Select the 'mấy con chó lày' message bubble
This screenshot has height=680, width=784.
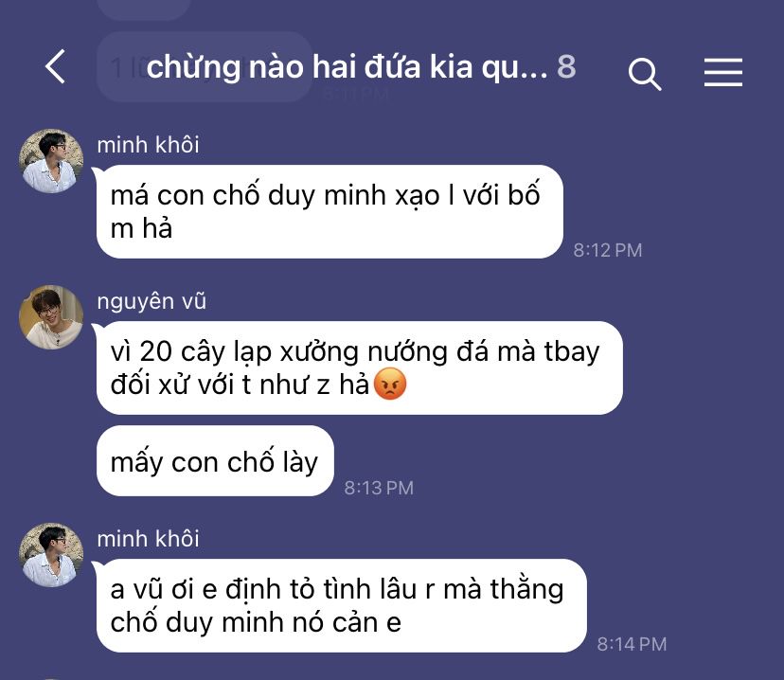(x=215, y=461)
